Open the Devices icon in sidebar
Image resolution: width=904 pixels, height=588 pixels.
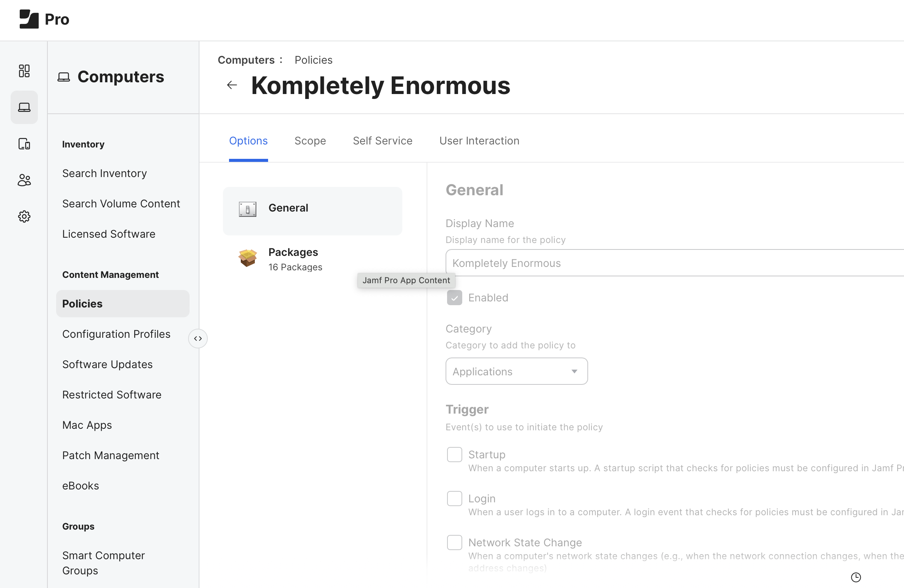[x=24, y=144]
